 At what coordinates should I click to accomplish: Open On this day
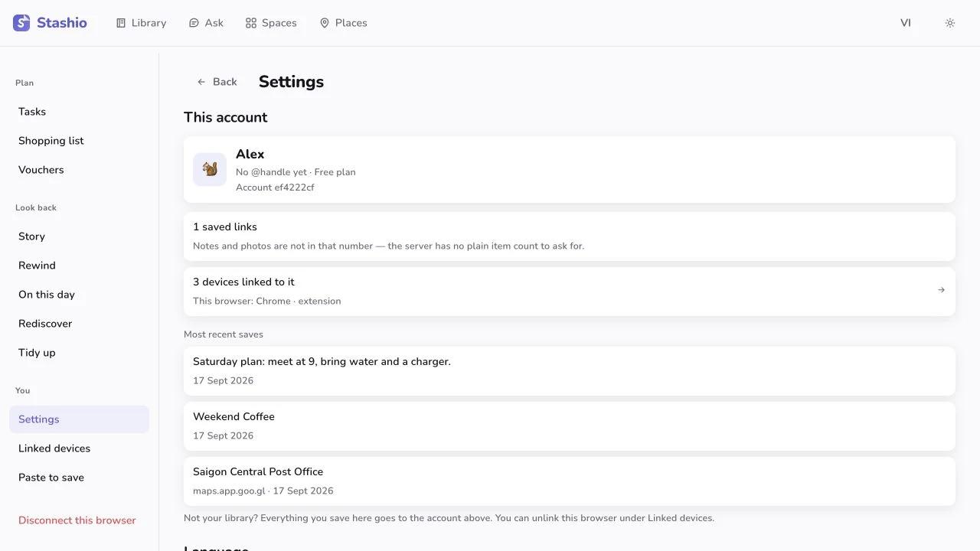pos(79,295)
